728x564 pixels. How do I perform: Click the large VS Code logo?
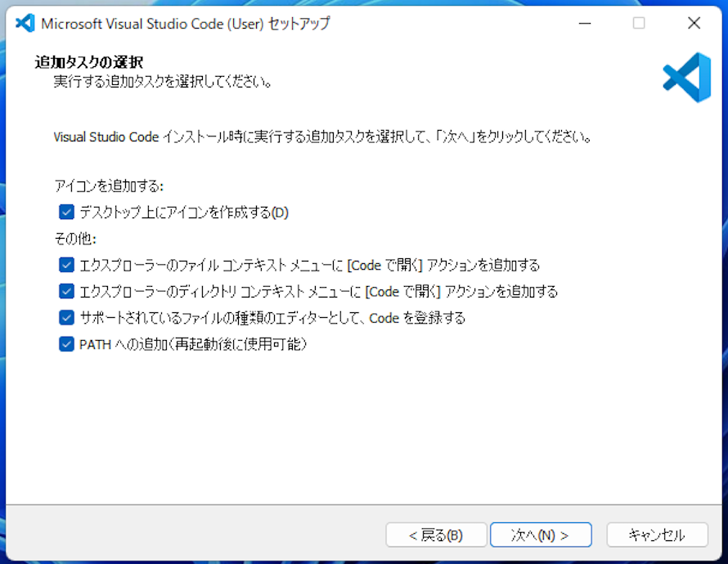(x=686, y=77)
